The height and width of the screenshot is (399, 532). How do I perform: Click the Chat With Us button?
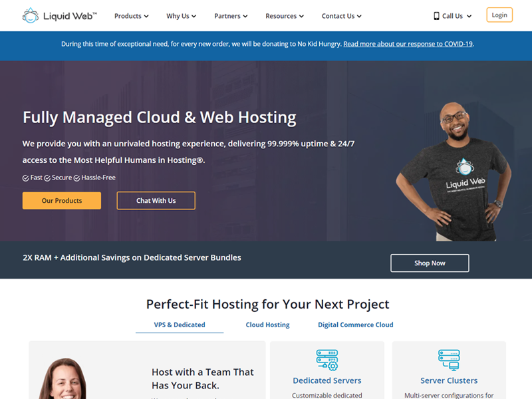[x=156, y=201]
